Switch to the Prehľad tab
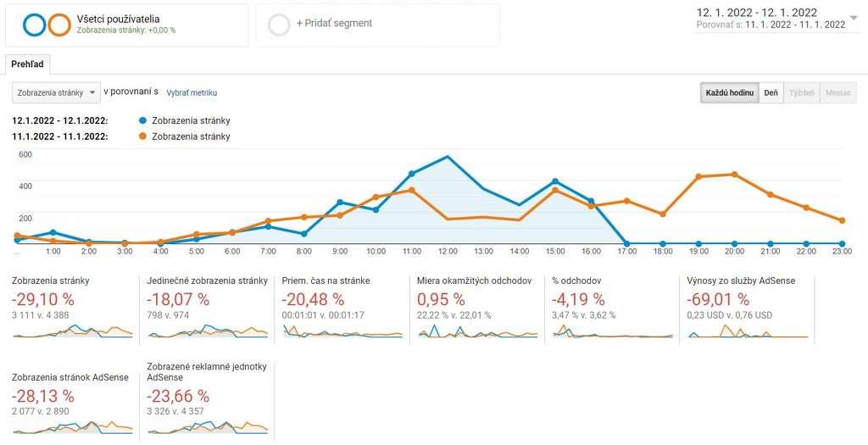The height and width of the screenshot is (445, 868). click(x=28, y=64)
